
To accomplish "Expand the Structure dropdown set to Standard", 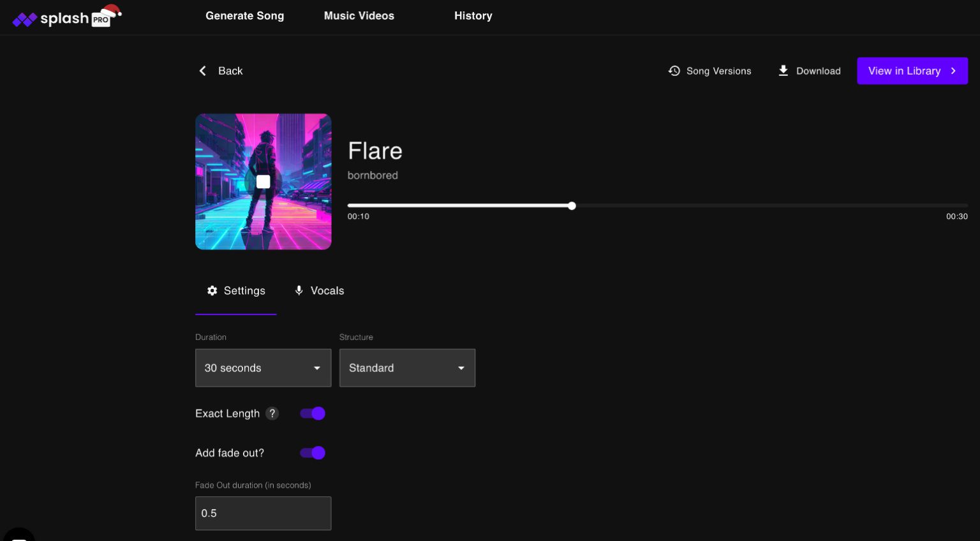I will click(x=407, y=368).
